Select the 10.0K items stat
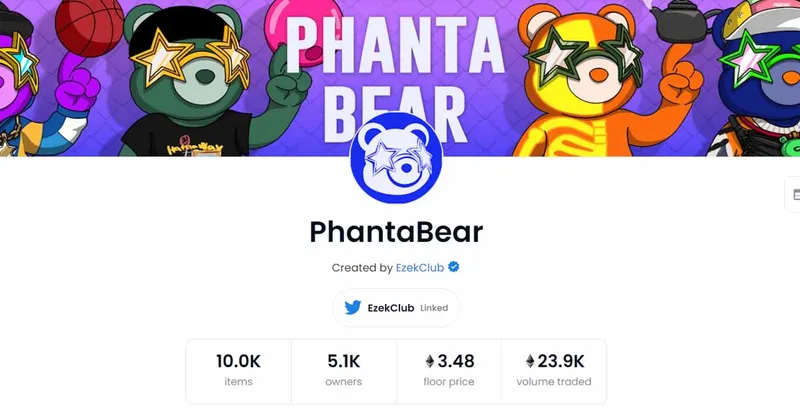The image size is (800, 420). pos(238,371)
